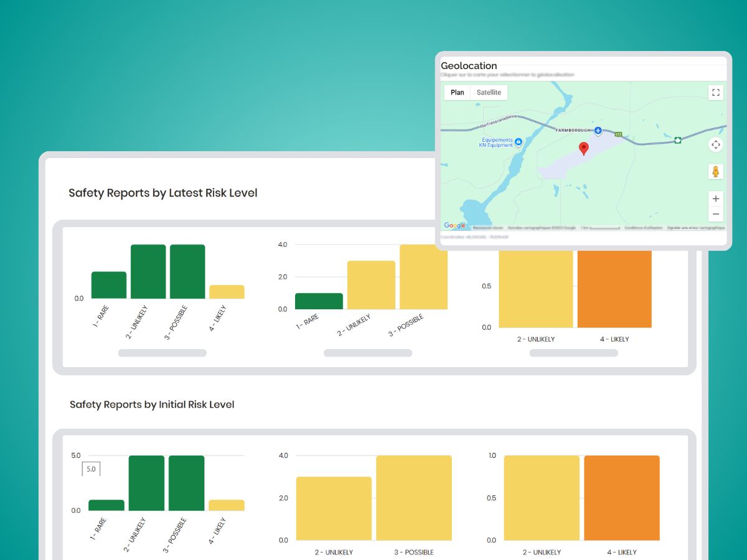Click orange 4 - LIKELY bar in initial risk chart

[x=621, y=498]
